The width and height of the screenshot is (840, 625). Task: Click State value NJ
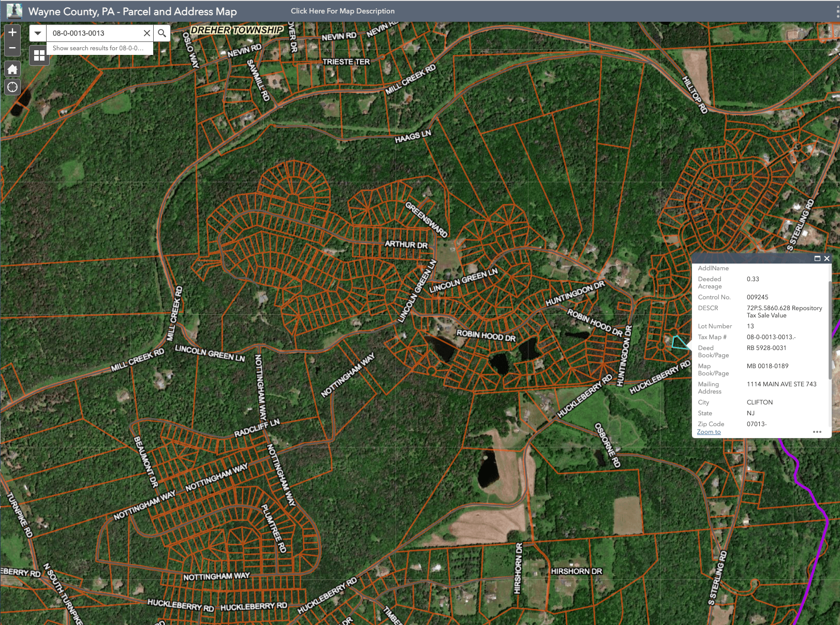coord(750,413)
